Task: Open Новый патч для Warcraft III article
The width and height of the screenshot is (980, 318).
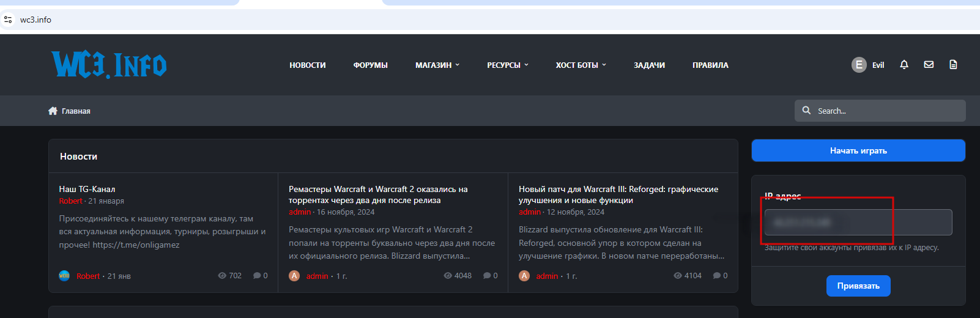Action: pos(618,194)
